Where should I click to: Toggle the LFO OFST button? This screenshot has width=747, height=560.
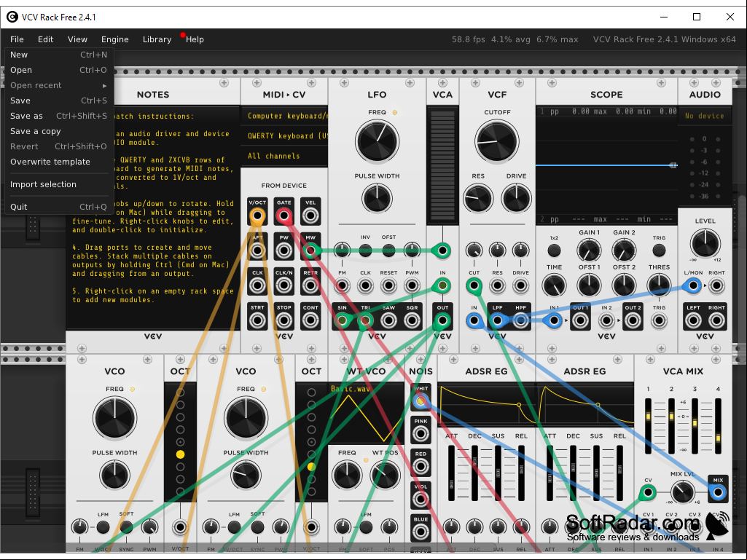388,251
